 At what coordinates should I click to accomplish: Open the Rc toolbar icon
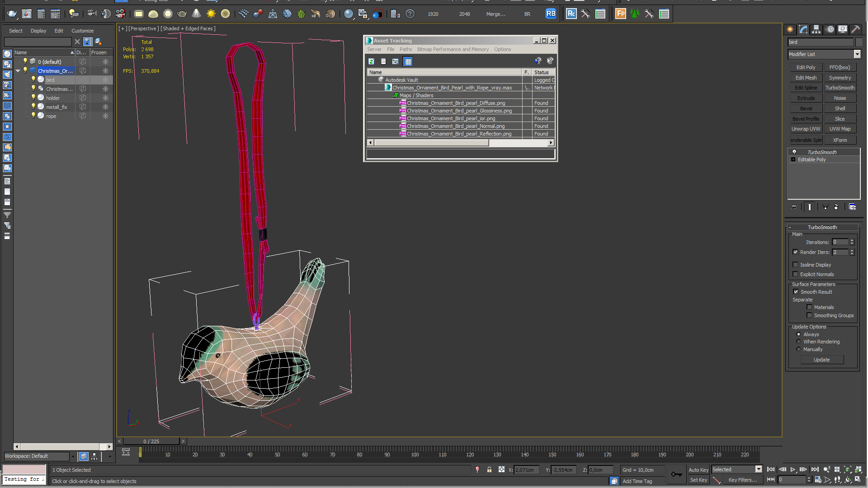571,14
